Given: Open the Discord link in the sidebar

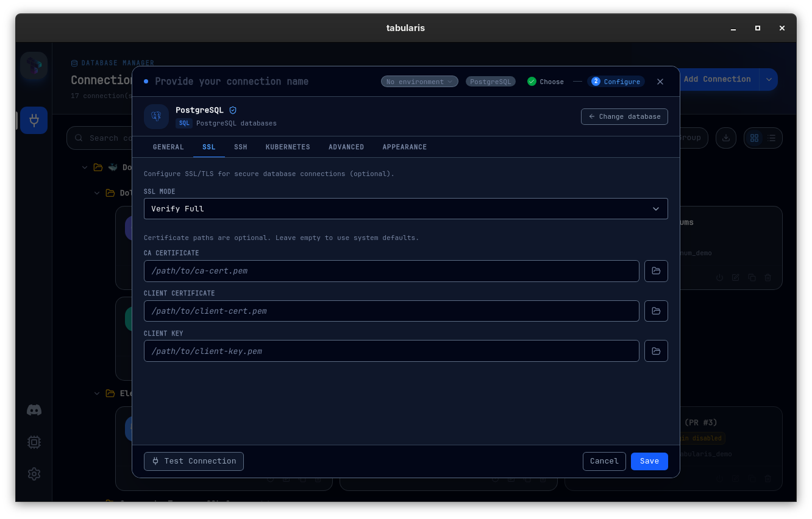Looking at the screenshot, I should (x=34, y=411).
